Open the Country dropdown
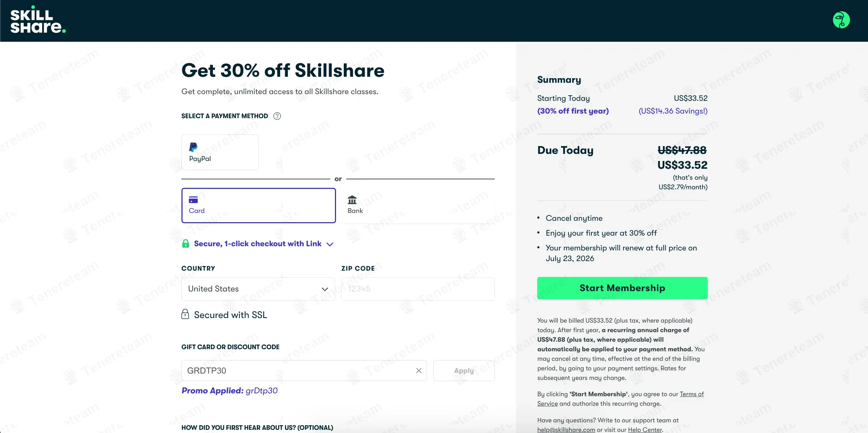 click(257, 289)
